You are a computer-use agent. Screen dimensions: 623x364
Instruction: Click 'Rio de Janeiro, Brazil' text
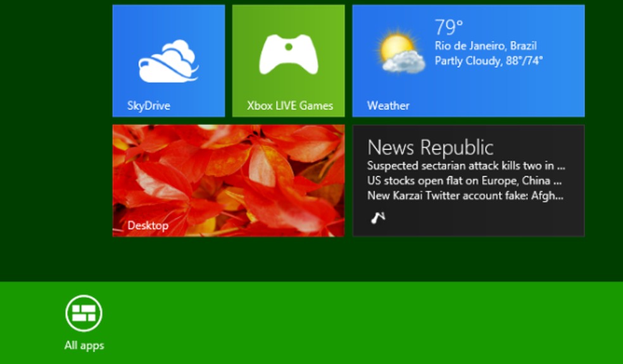click(486, 46)
